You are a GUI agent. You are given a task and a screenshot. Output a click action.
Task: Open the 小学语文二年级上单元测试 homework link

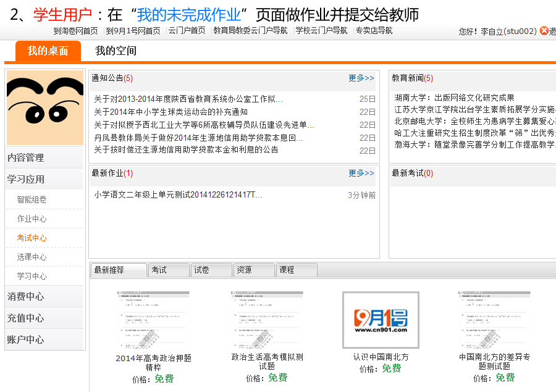click(x=178, y=195)
